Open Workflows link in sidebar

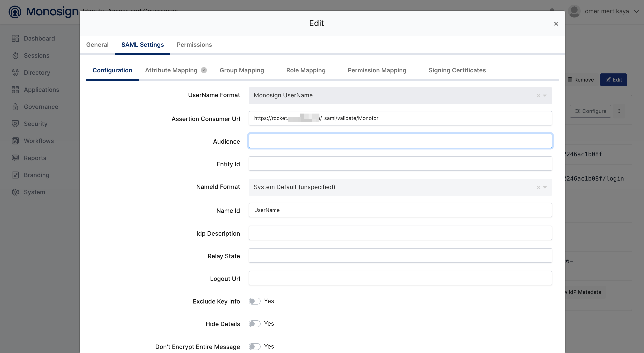(x=39, y=141)
